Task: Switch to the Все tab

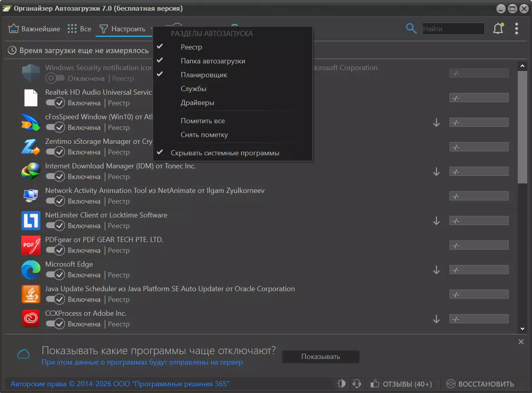Action: coord(79,29)
